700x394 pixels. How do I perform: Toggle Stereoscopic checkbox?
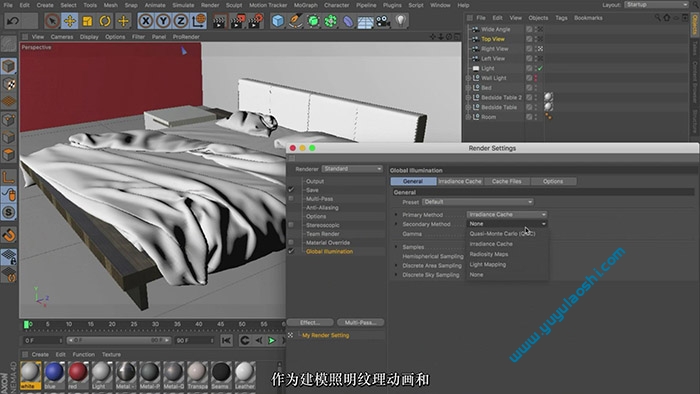point(291,225)
